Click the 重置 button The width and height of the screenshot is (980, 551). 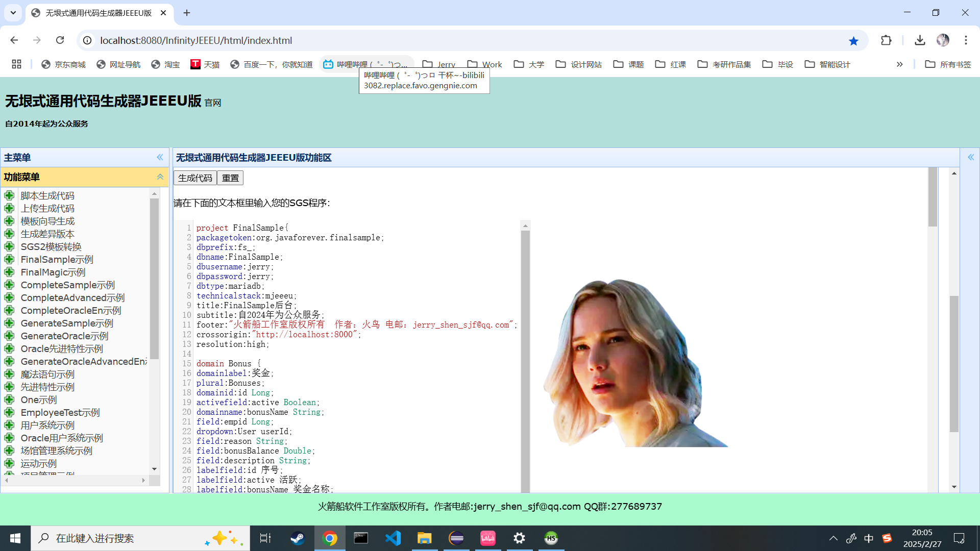point(230,178)
